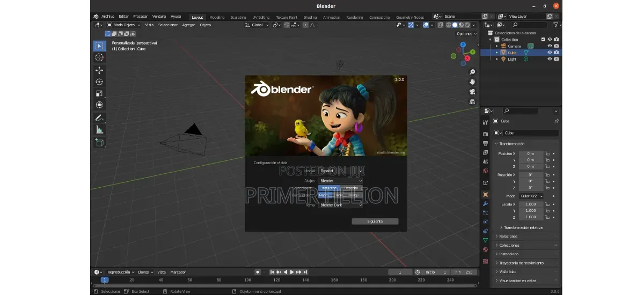Image resolution: width=644 pixels, height=295 pixels.
Task: Open the Atajos Blender dropdown
Action: point(340,181)
